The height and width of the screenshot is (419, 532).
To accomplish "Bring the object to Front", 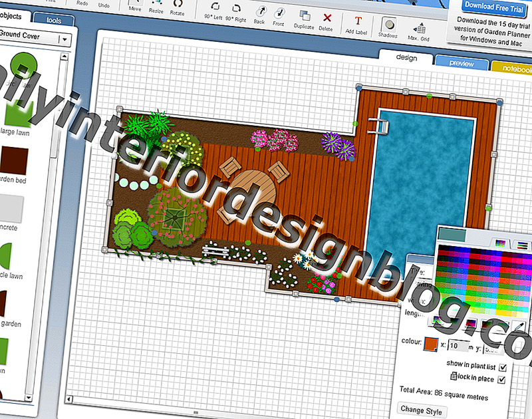I will point(279,18).
